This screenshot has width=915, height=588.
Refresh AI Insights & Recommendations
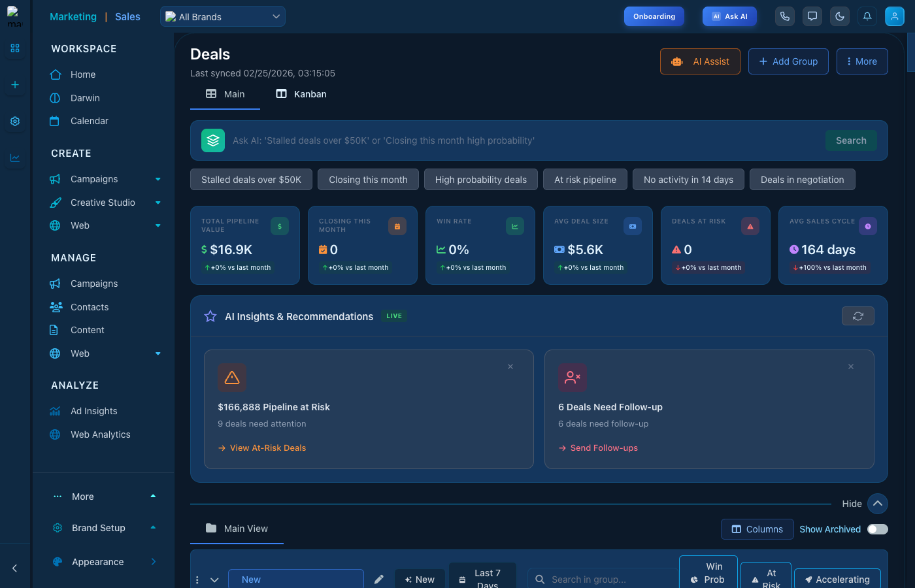(858, 316)
